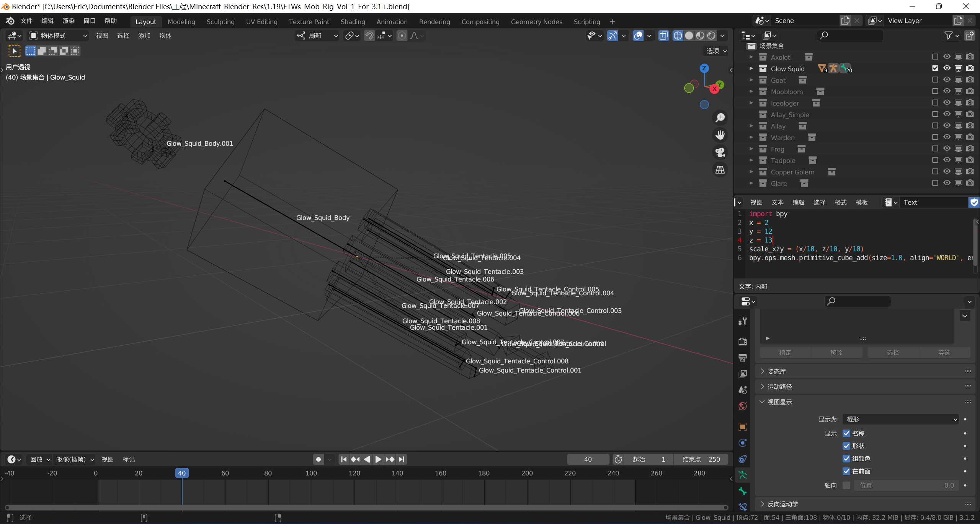Switch to the Sculpting workspace tab
This screenshot has width=980, height=524.
(220, 22)
